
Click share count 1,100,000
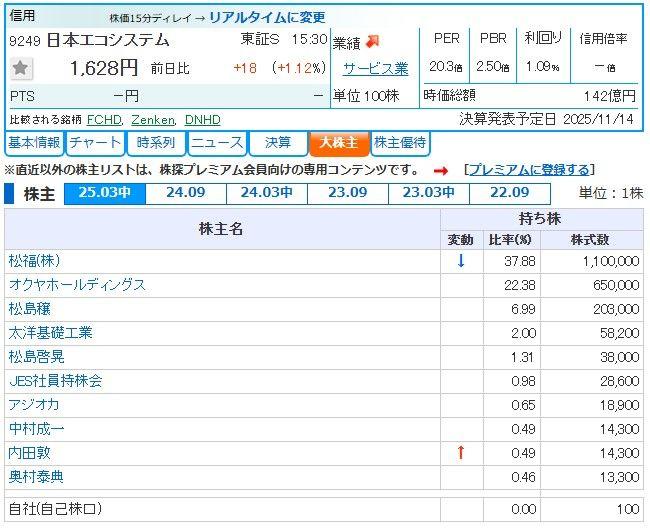click(x=611, y=262)
